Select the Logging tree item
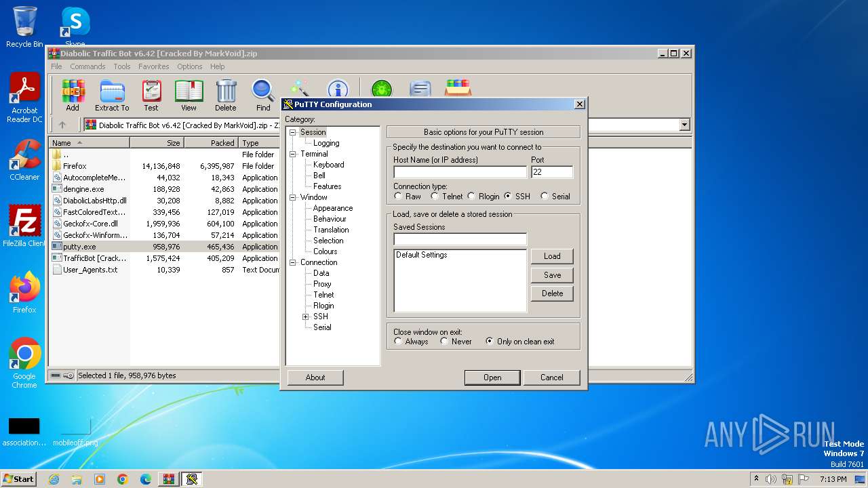 tap(326, 143)
